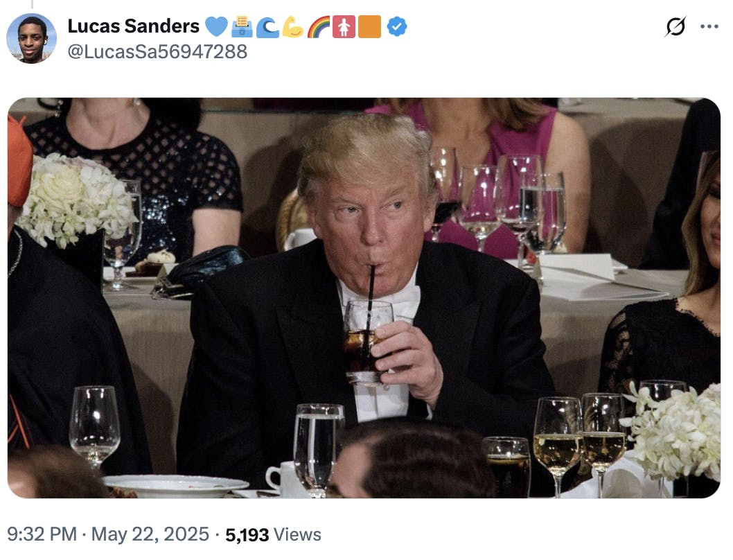Click the Grok slashed-circle icon
The image size is (733, 560).
point(675,27)
